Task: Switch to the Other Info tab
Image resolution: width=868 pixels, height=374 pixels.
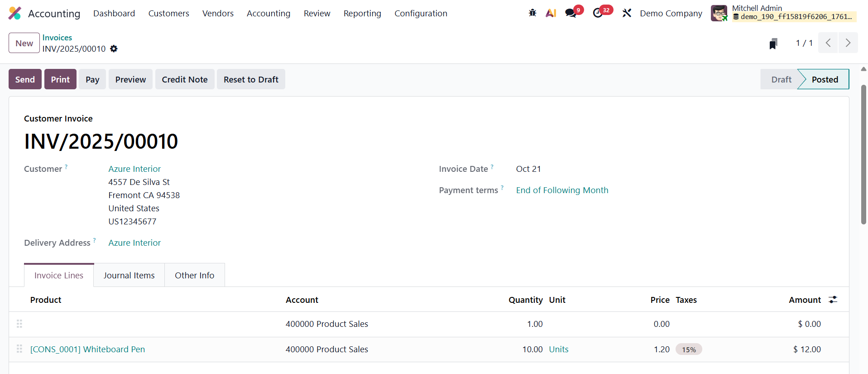Action: [194, 275]
